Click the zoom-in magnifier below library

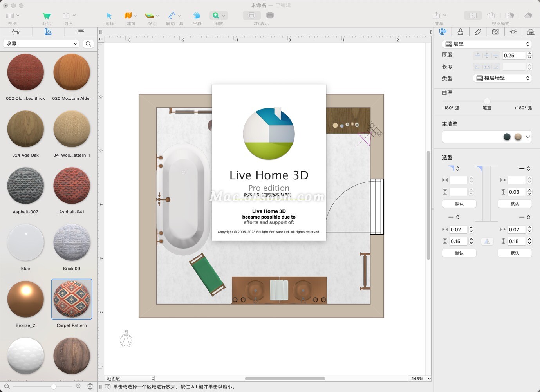(78, 387)
